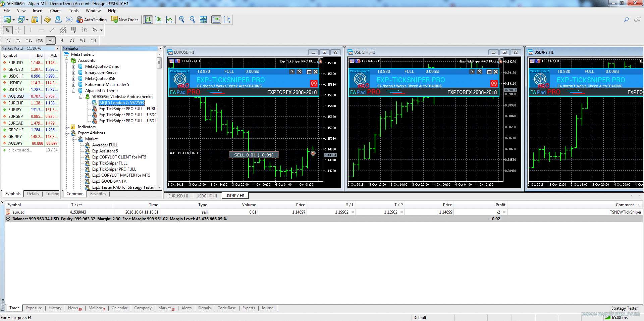Screen dimensions: 644x321
Task: Open the Insert menu
Action: tap(38, 11)
